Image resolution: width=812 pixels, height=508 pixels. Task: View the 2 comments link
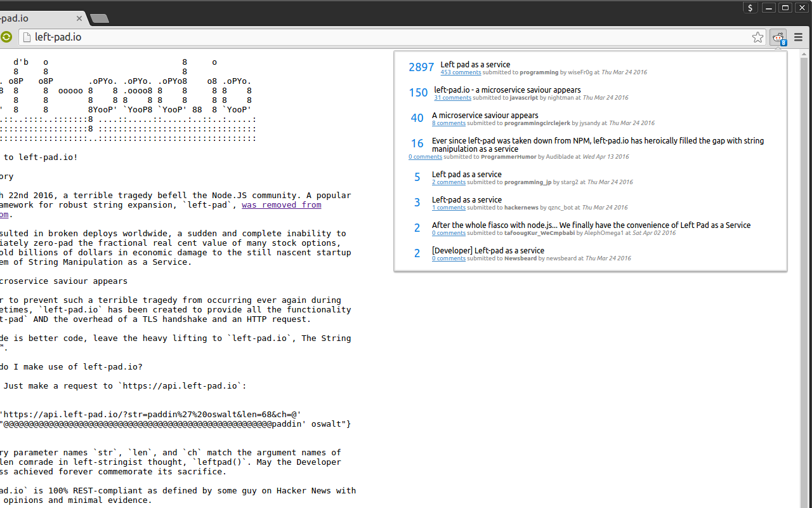[x=449, y=182]
